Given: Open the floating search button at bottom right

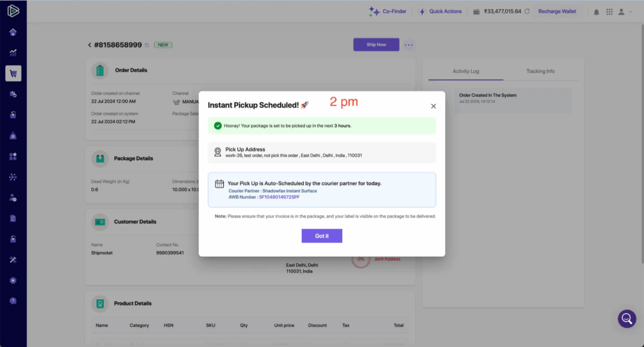Looking at the screenshot, I should (627, 319).
